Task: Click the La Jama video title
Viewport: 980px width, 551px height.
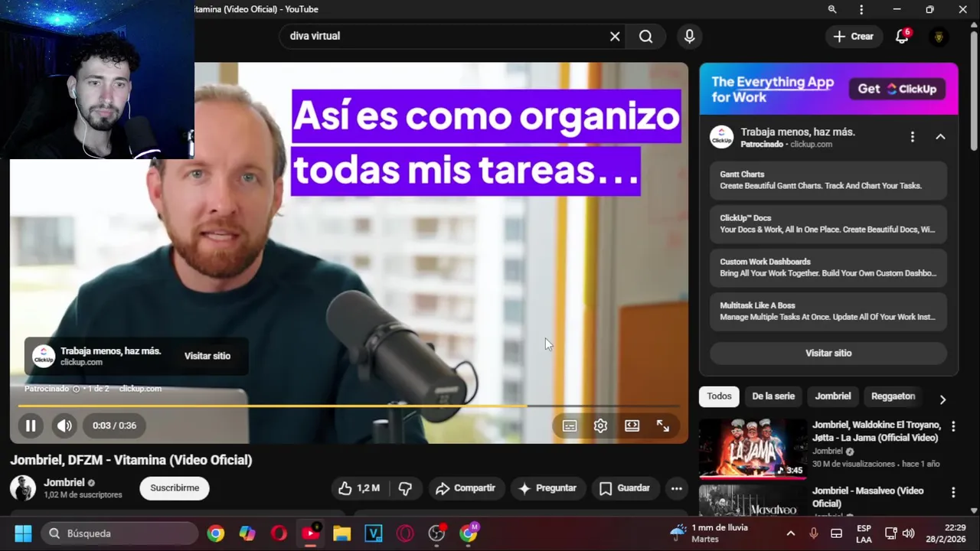Action: pyautogui.click(x=875, y=432)
